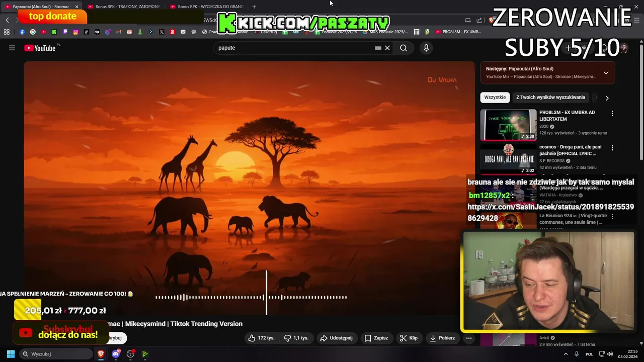
Task: Open Brave browser from the taskbar
Action: (x=101, y=354)
